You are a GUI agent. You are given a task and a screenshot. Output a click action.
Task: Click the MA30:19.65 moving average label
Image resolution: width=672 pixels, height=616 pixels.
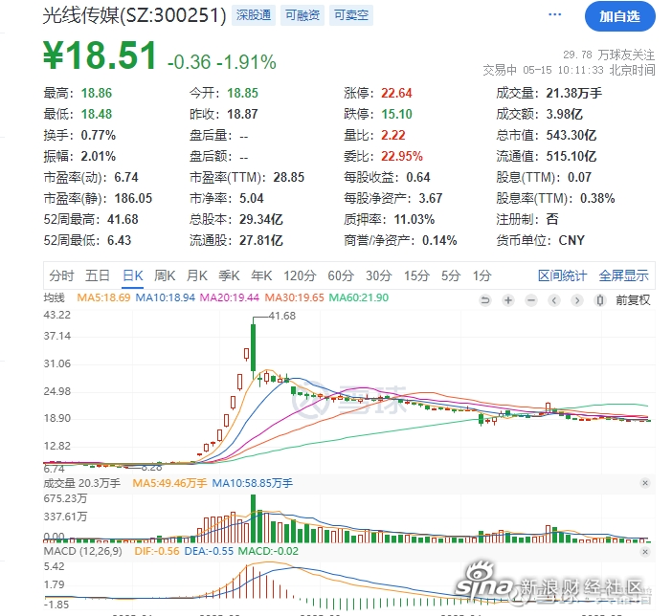[x=295, y=297]
